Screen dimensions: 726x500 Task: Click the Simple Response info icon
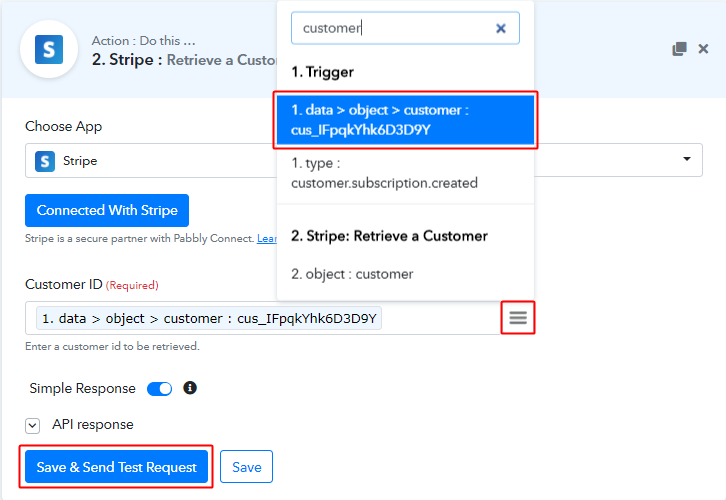(x=190, y=388)
